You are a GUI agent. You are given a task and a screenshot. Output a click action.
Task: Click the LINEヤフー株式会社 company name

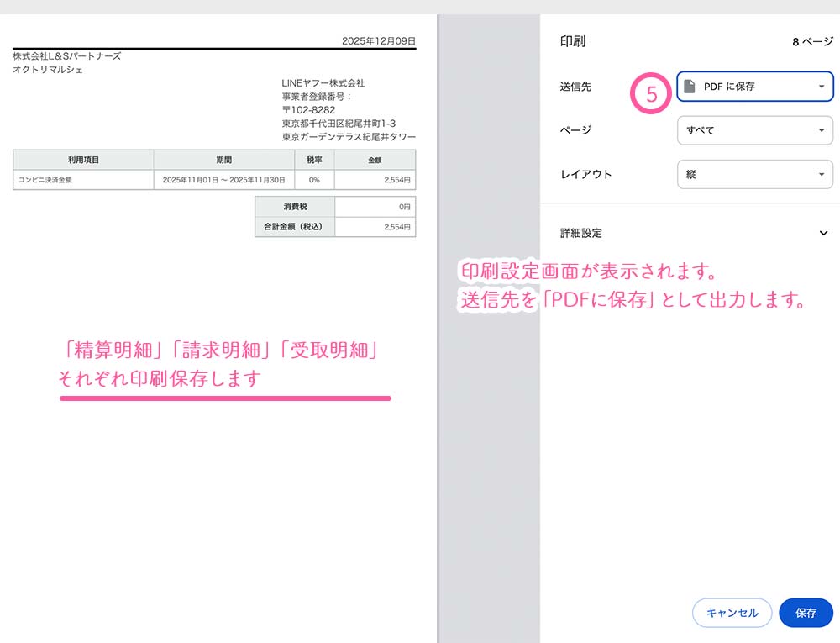pyautogui.click(x=323, y=83)
